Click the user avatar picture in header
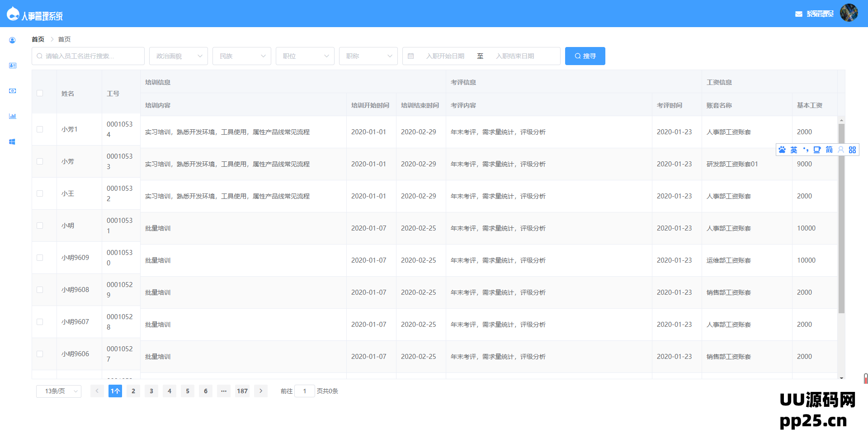 (849, 13)
